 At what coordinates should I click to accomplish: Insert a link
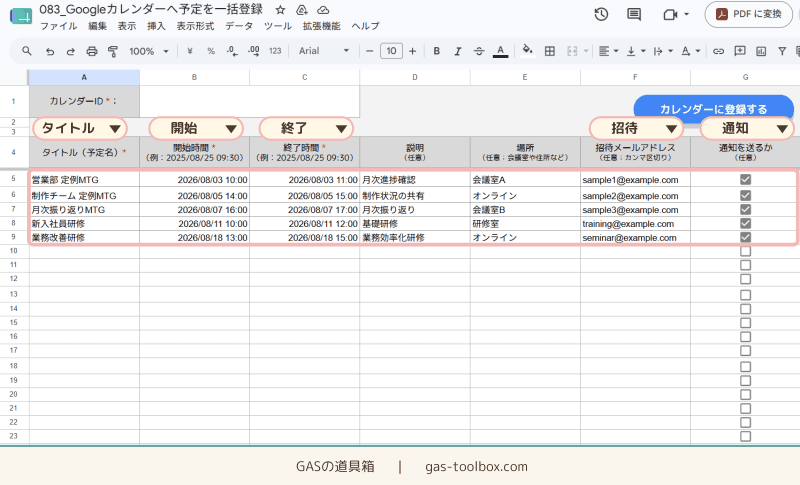[718, 51]
